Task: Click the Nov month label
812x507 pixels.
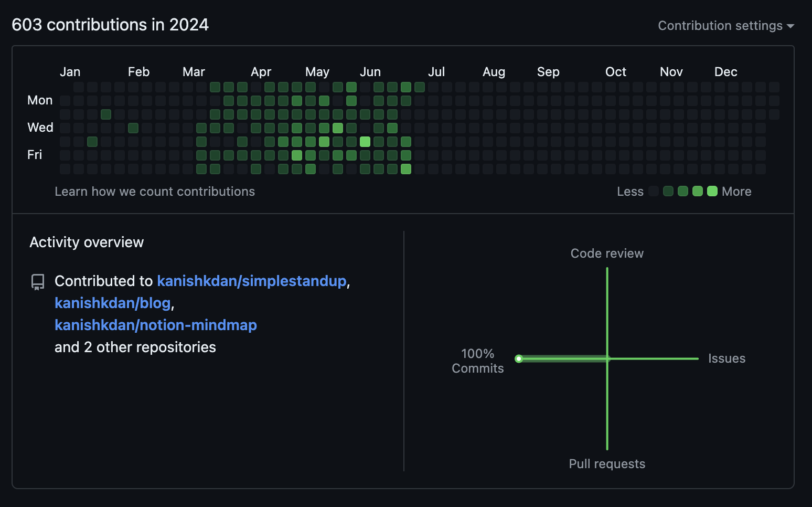Action: tap(671, 72)
